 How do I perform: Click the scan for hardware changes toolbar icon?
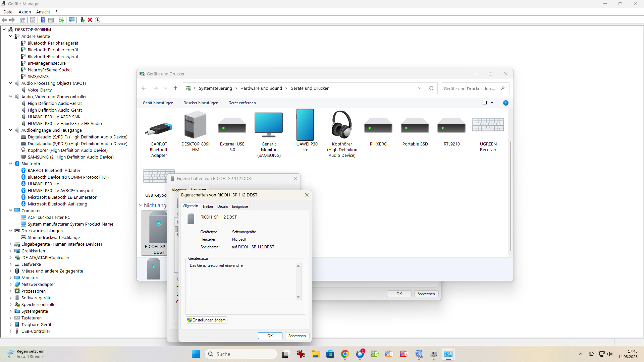click(x=71, y=20)
